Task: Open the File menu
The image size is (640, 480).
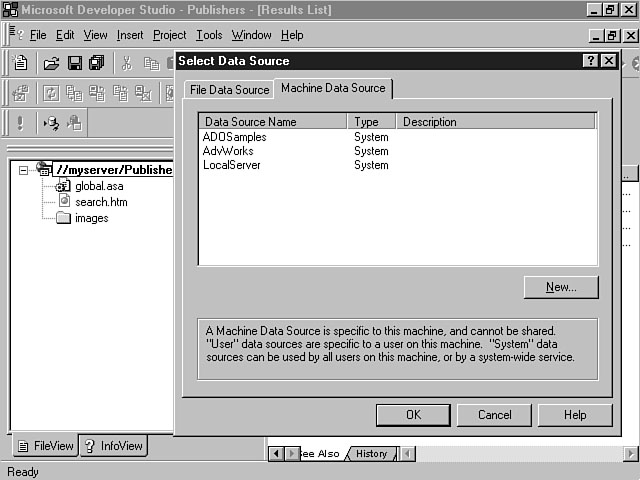Action: [x=38, y=35]
